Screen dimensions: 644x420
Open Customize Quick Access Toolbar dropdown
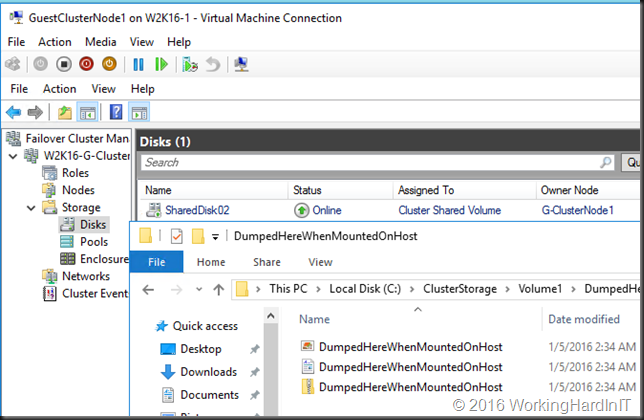point(215,236)
